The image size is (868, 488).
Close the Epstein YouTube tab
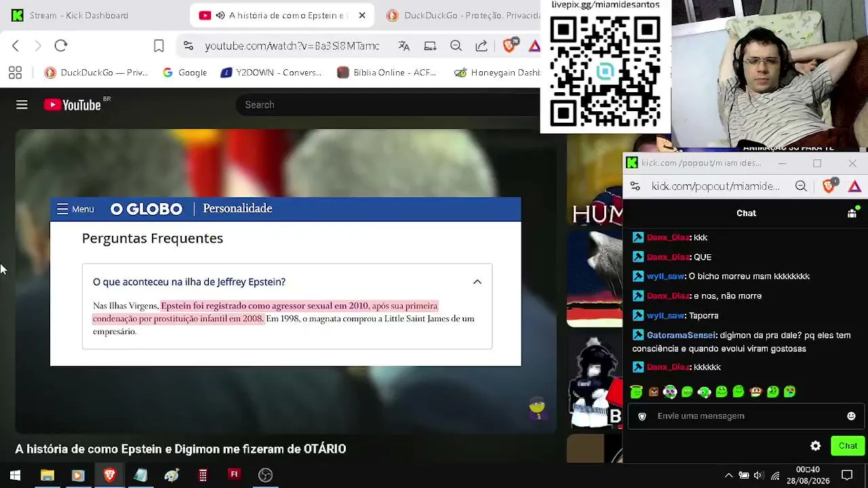tap(362, 15)
